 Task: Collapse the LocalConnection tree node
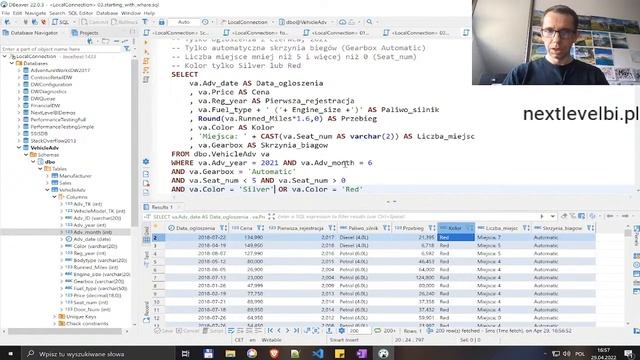click(x=5, y=56)
